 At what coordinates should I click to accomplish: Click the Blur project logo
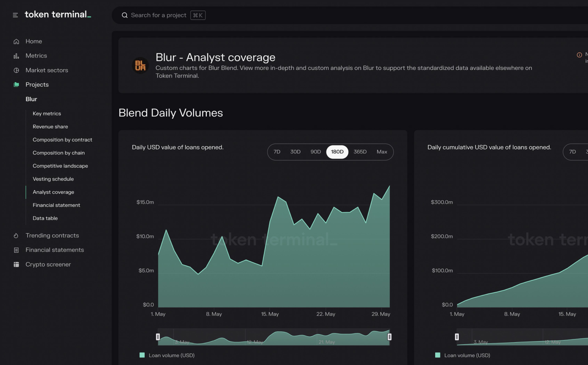140,65
